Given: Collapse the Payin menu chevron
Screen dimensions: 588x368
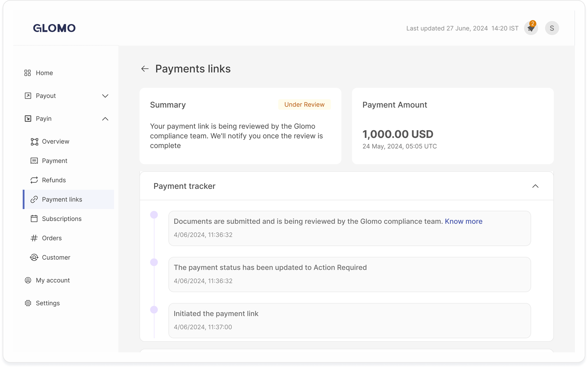Looking at the screenshot, I should pyautogui.click(x=105, y=119).
